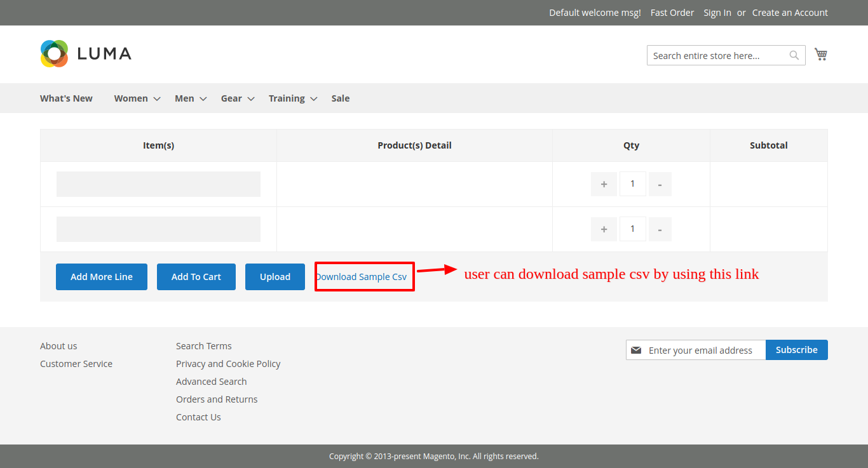Download the sample CSV link

(x=361, y=277)
